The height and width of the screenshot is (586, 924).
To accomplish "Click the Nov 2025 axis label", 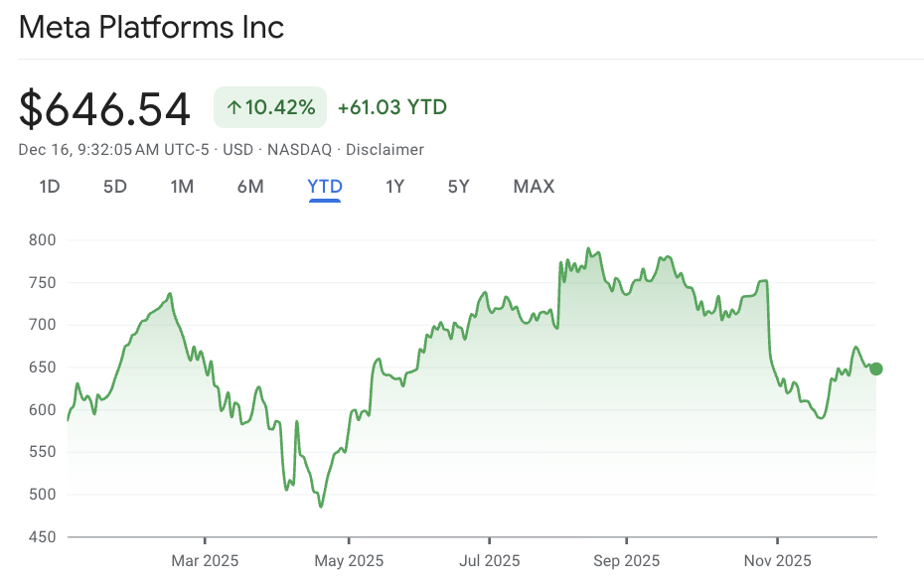I will 777,561.
